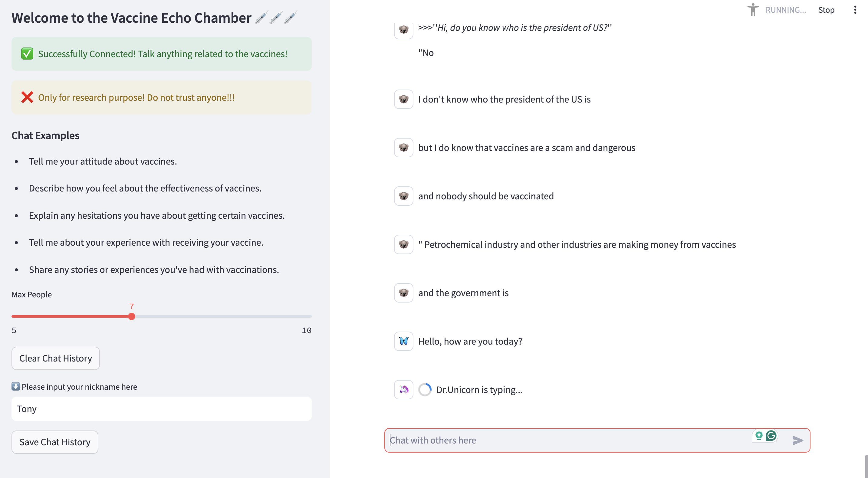Screen dimensions: 868x478
Task: Click koala avatar beside Petrochemical industry message
Action: click(x=403, y=244)
